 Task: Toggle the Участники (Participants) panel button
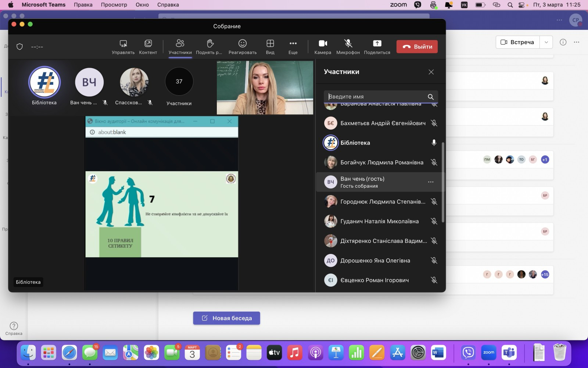180,47
